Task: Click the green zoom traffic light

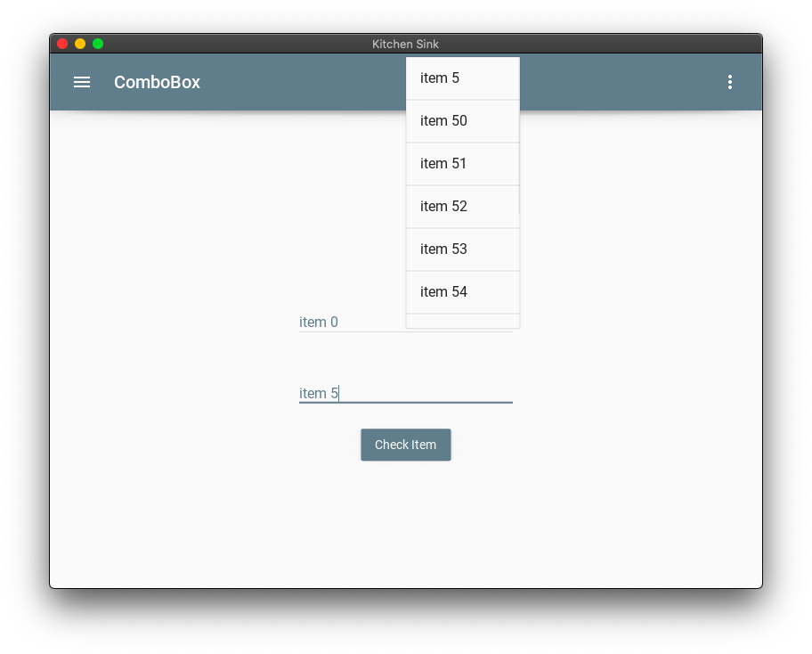Action: (x=98, y=43)
